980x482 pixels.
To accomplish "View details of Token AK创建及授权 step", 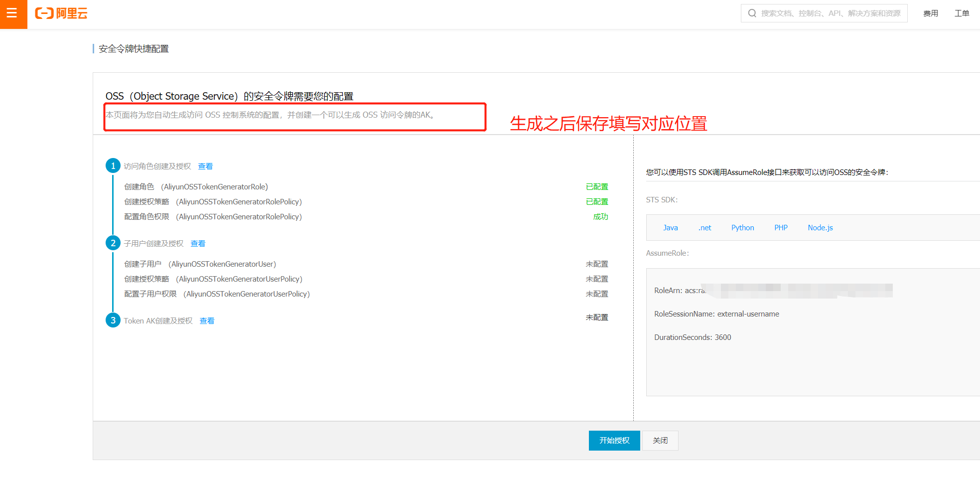I will click(x=207, y=321).
